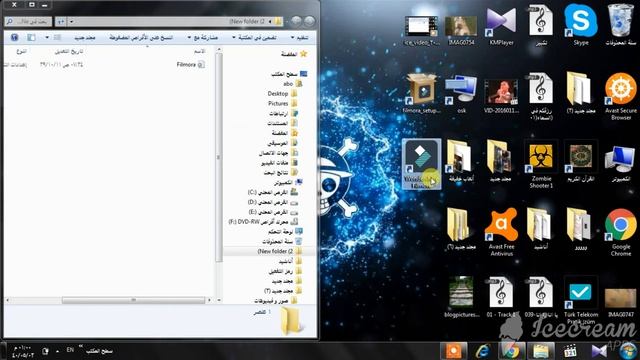Open the address bar history dropdown
Image resolution: width=640 pixels, height=360 pixels.
click(x=71, y=21)
